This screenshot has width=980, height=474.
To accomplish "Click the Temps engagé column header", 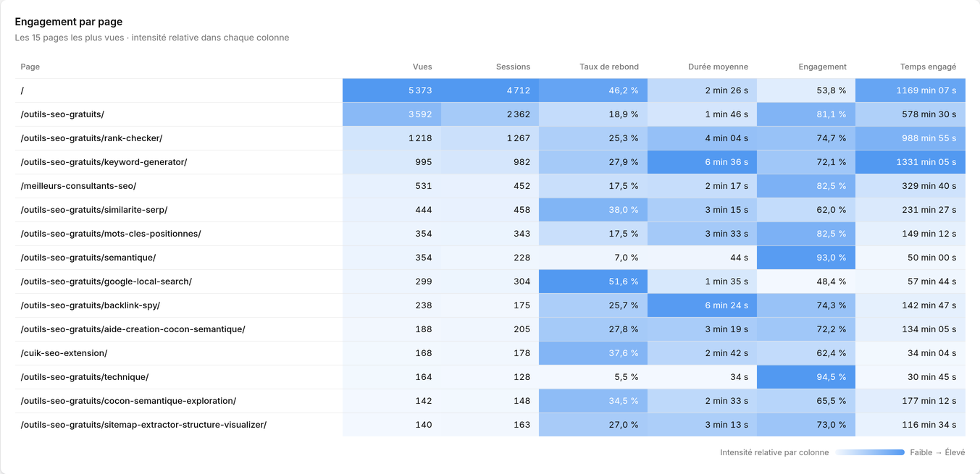I will click(x=928, y=67).
